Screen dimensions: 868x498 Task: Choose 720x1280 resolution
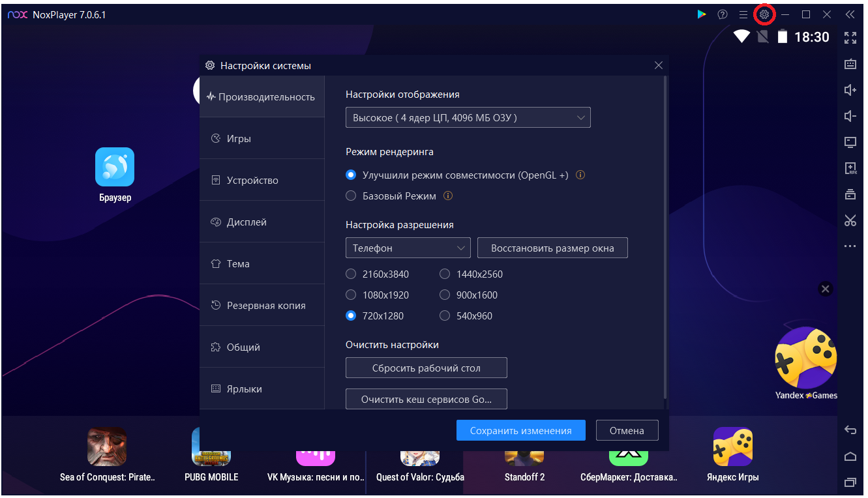[x=351, y=316]
